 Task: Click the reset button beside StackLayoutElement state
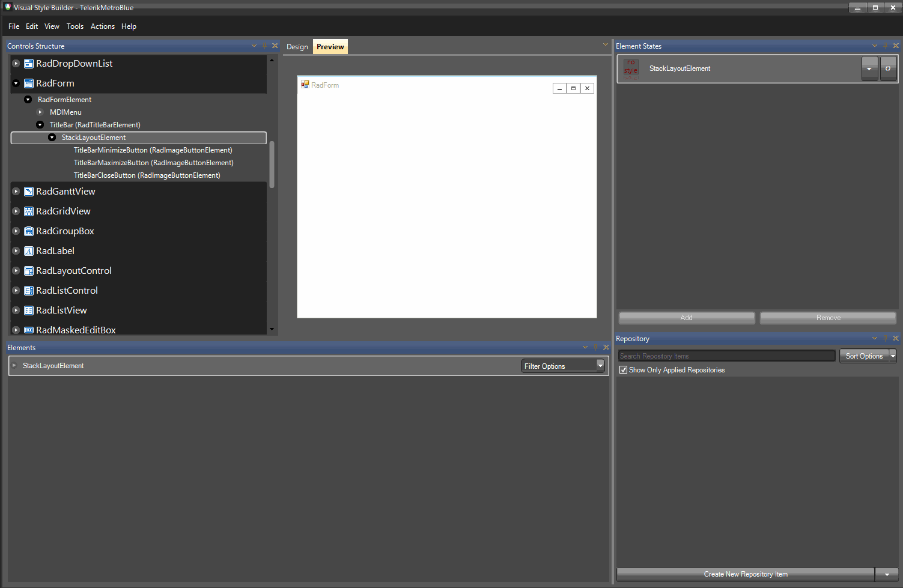pyautogui.click(x=888, y=68)
